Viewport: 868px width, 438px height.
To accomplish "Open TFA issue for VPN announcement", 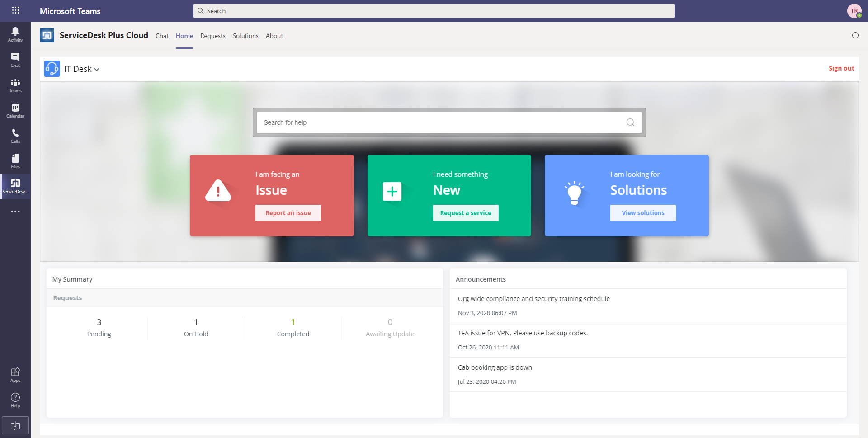I will click(523, 333).
